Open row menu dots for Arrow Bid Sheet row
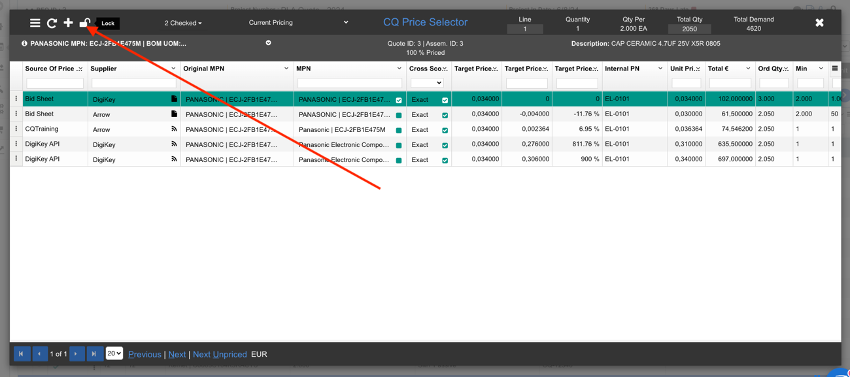The image size is (850, 378). point(16,114)
